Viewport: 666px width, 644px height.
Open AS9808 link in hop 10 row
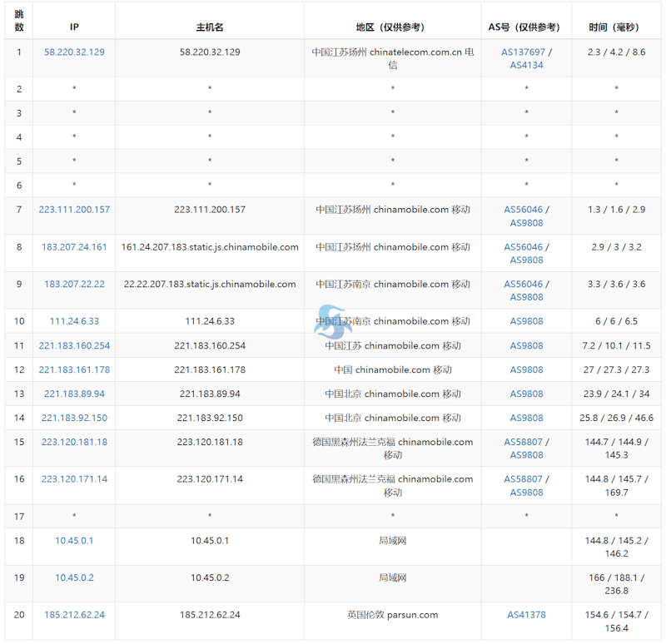pos(527,321)
